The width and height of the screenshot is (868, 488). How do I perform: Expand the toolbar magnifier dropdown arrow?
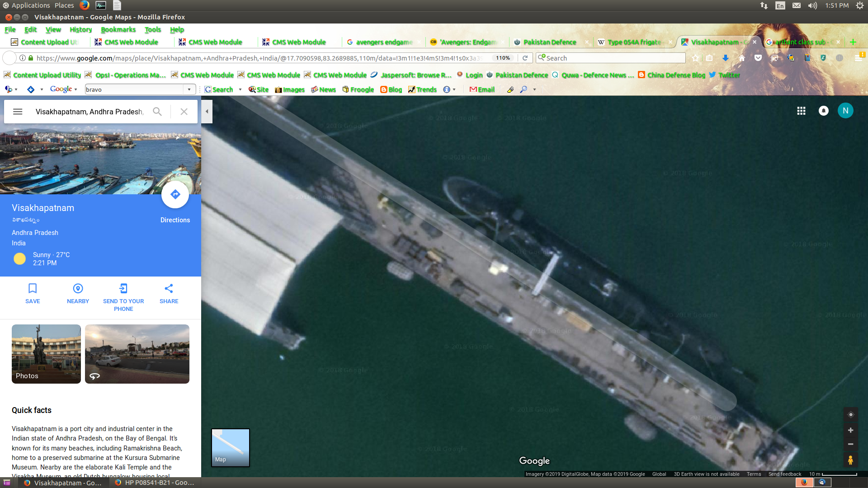tap(534, 89)
